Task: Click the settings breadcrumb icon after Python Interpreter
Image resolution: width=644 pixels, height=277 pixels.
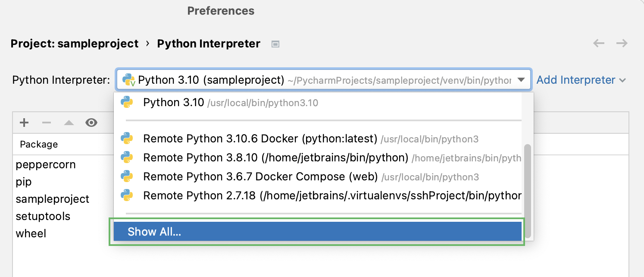Action: [275, 44]
